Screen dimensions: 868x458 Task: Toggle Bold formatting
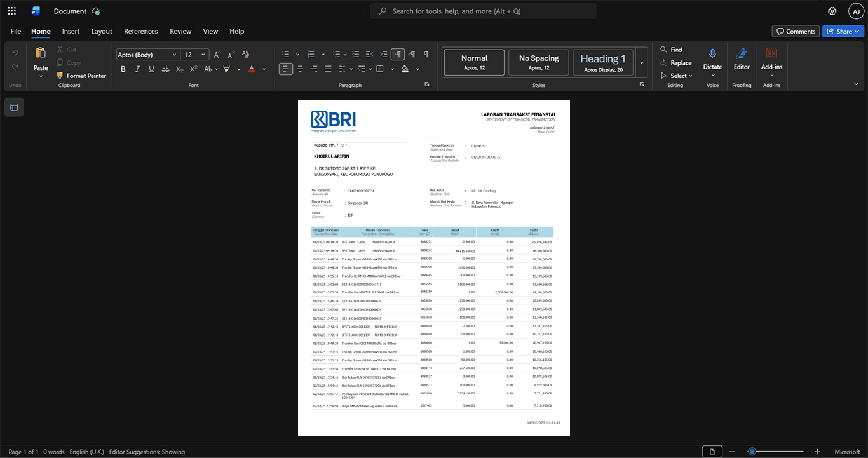click(x=123, y=69)
